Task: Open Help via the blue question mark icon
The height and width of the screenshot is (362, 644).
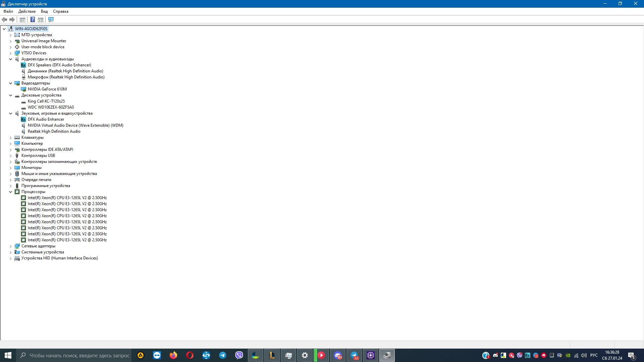Action: [33, 20]
